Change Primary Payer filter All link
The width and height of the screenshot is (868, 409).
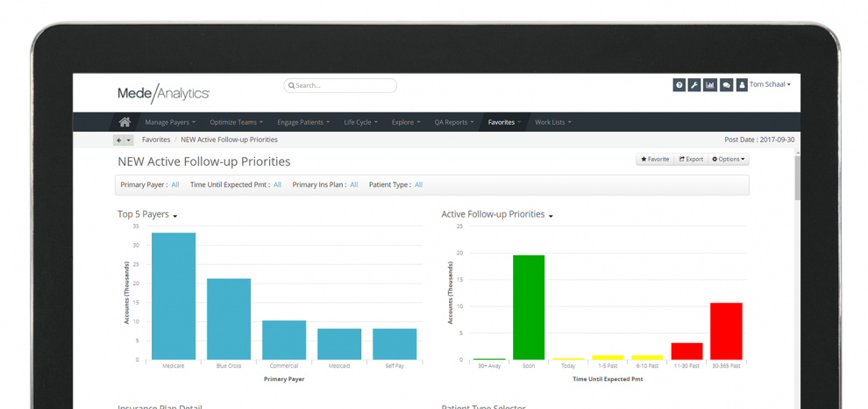tap(175, 185)
